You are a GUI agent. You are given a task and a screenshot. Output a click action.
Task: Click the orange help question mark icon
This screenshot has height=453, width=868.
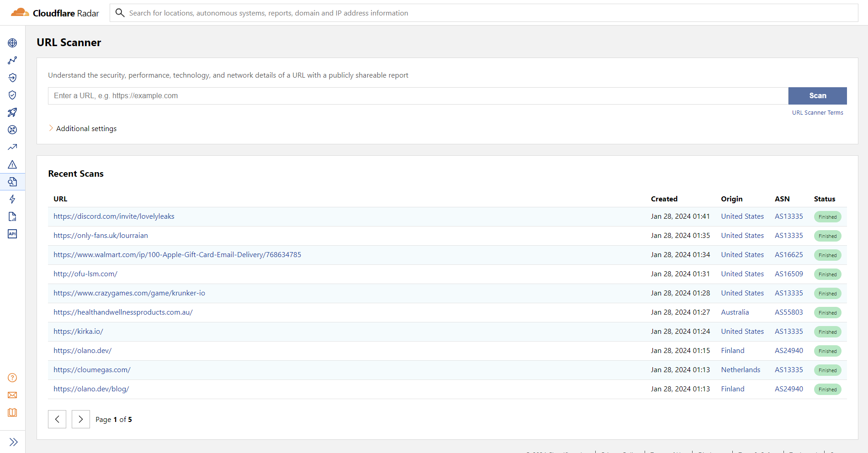(12, 378)
